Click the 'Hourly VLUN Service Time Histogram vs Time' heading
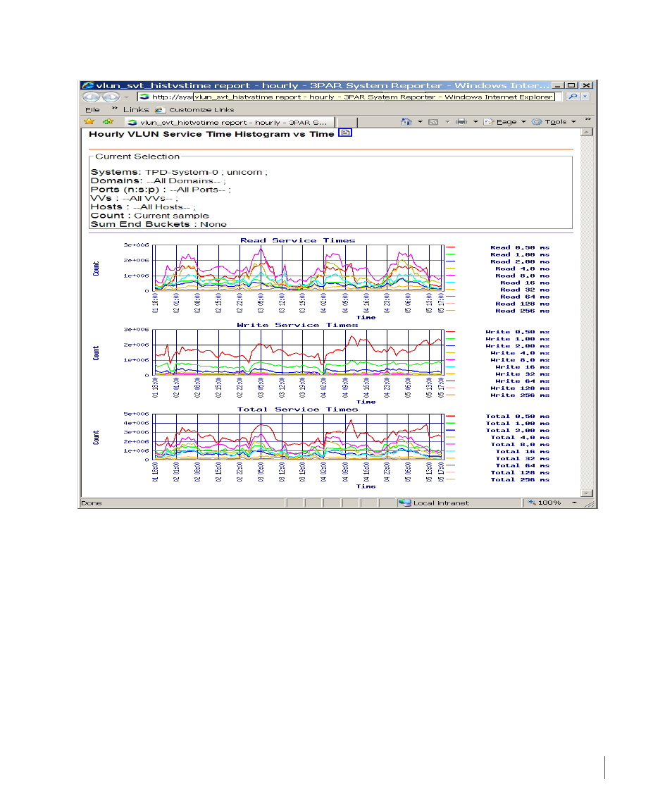The height and width of the screenshot is (807, 672). 211,134
